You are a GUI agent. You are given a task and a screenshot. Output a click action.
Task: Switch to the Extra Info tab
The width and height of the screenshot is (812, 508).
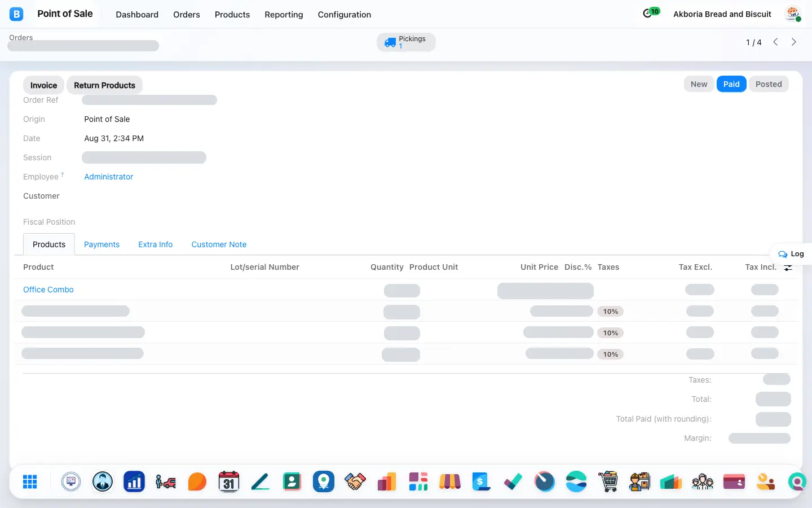pyautogui.click(x=156, y=244)
